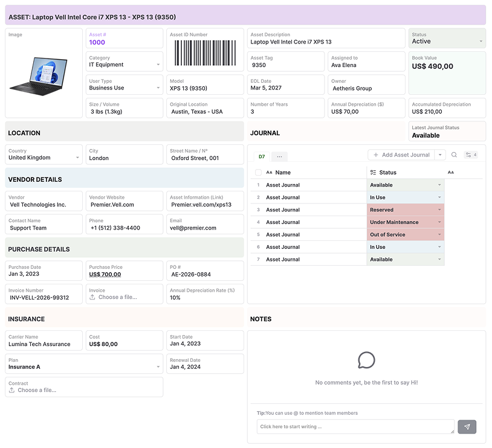The width and height of the screenshot is (492, 448).
Task: Click the Renewal Date Jan 4, 2024
Action: tap(205, 364)
